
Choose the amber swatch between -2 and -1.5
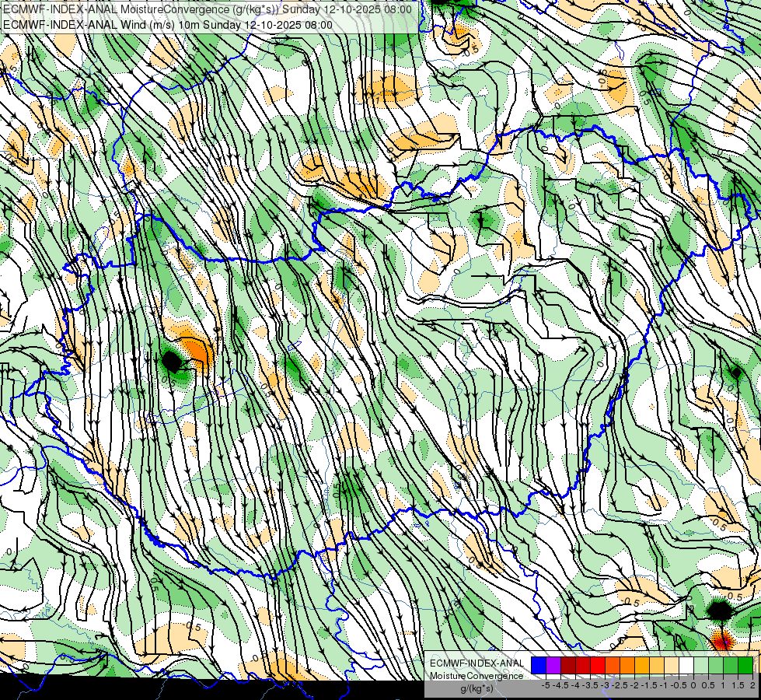click(x=642, y=665)
